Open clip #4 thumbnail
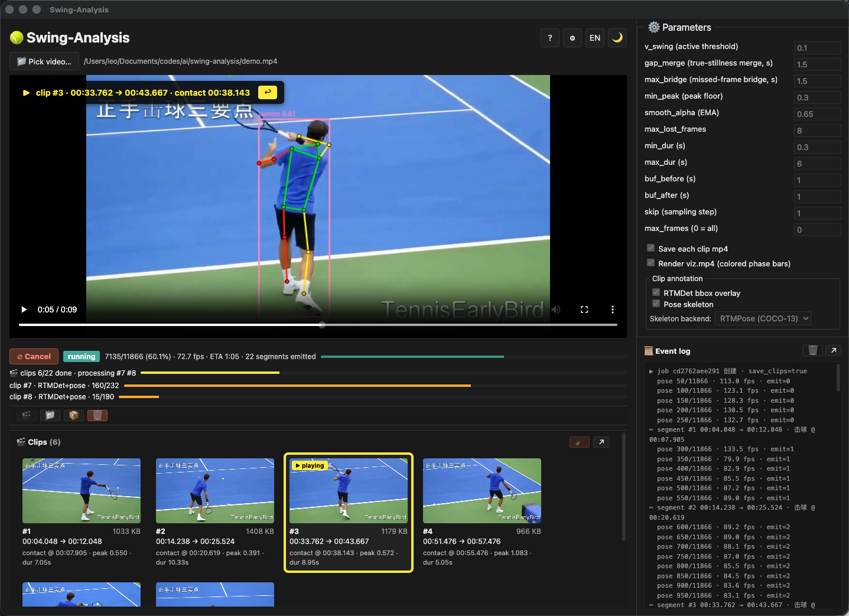Image resolution: width=849 pixels, height=616 pixels. [482, 491]
